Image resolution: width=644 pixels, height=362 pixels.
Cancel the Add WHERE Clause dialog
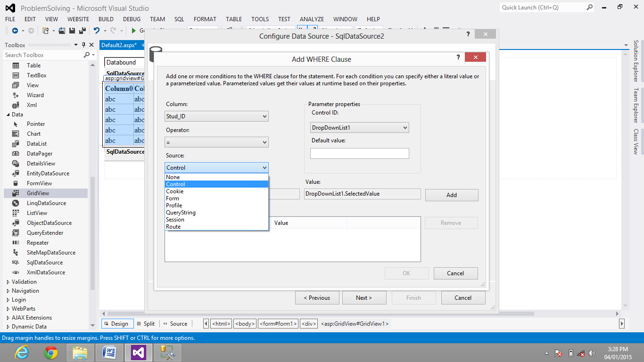[x=455, y=273]
